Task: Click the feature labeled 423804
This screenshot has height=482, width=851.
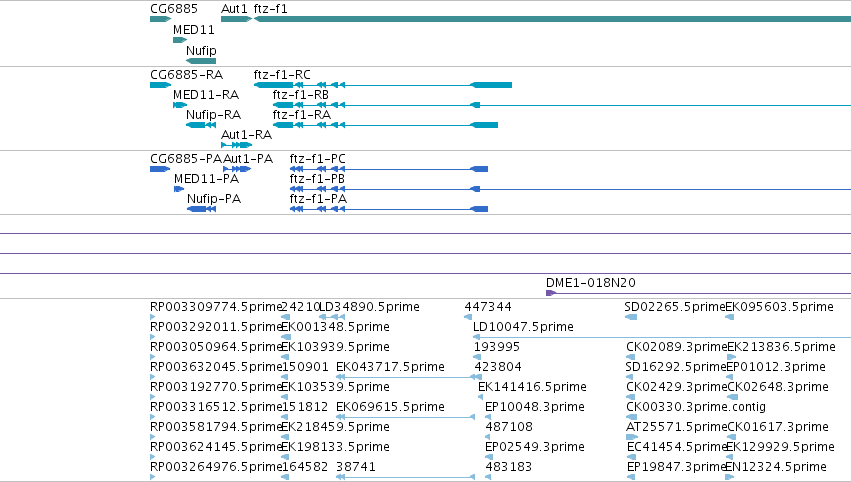Action: coord(498,366)
